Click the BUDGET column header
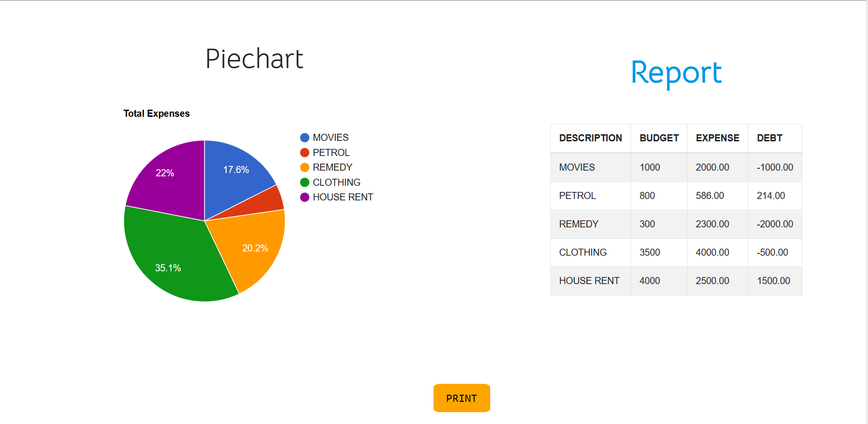 pos(659,138)
